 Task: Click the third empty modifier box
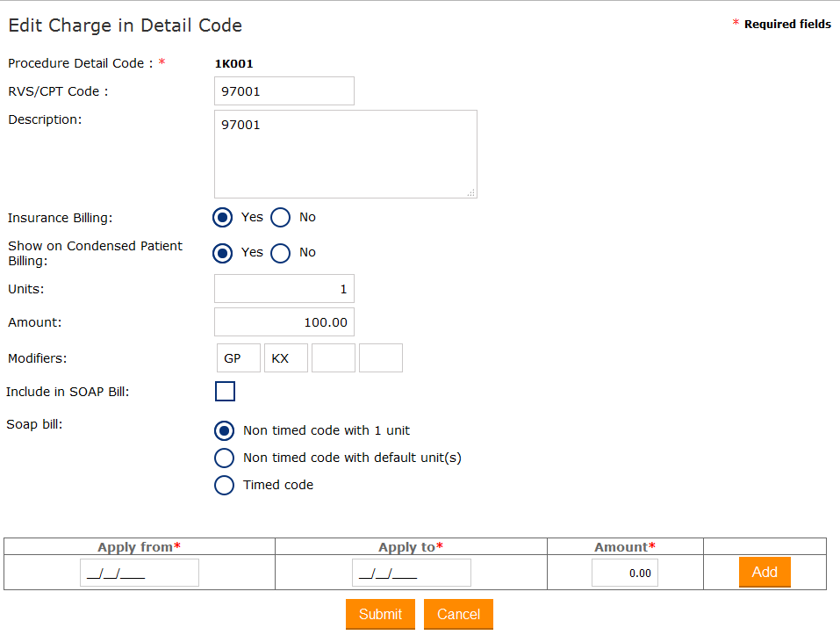[334, 358]
